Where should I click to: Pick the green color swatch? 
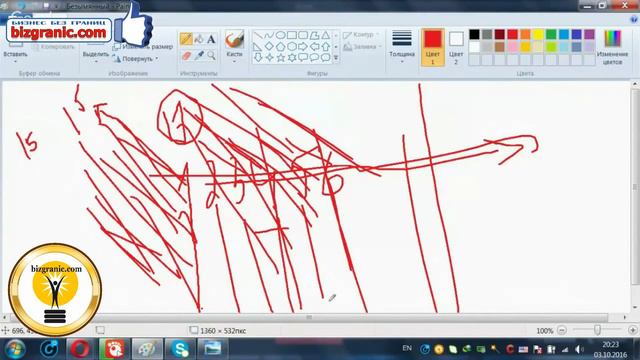coord(551,34)
